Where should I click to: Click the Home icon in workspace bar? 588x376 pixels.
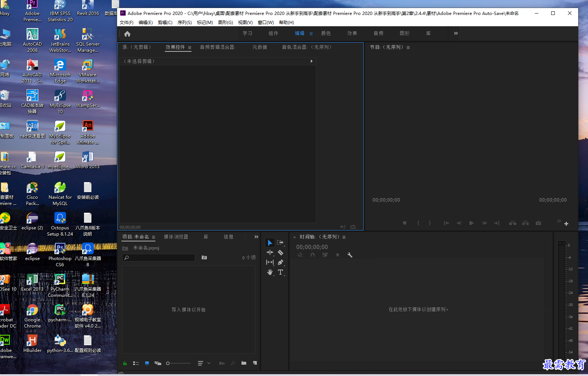coord(127,34)
